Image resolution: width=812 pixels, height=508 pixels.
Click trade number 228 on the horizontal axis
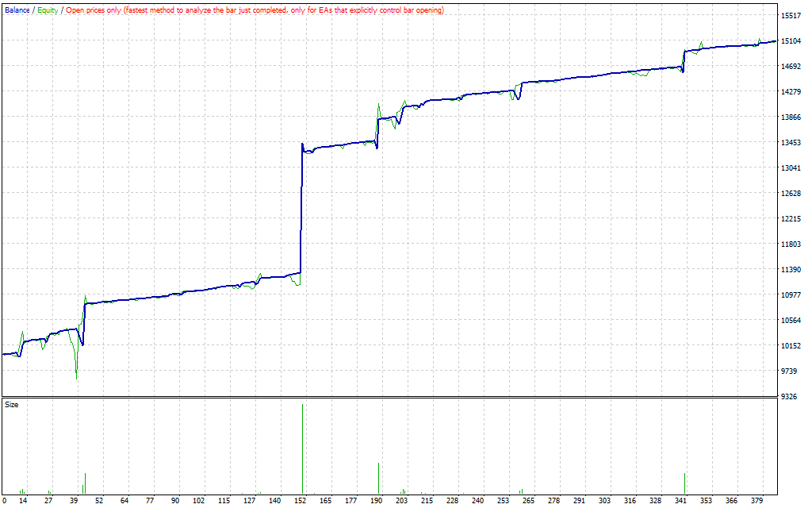[452, 501]
